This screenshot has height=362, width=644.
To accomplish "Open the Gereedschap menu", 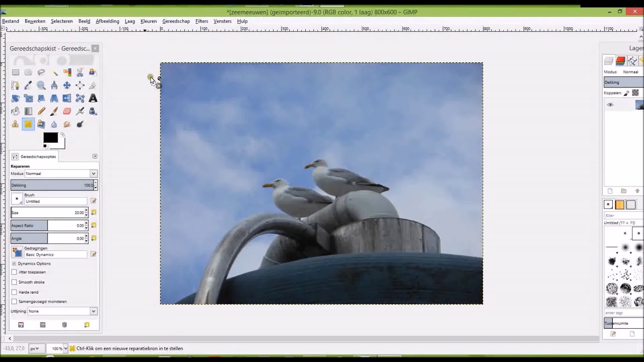I will (x=176, y=21).
